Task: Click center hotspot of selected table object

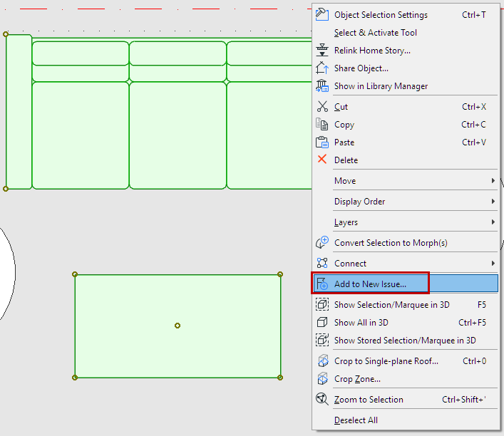Action: tap(178, 326)
